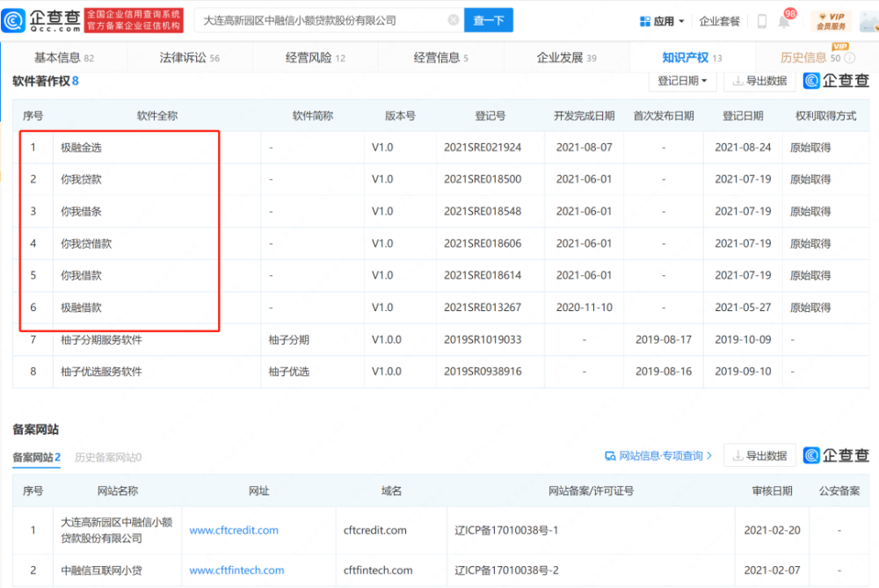Open 网站信息·专项查询 link
The image size is (879, 588).
659,455
